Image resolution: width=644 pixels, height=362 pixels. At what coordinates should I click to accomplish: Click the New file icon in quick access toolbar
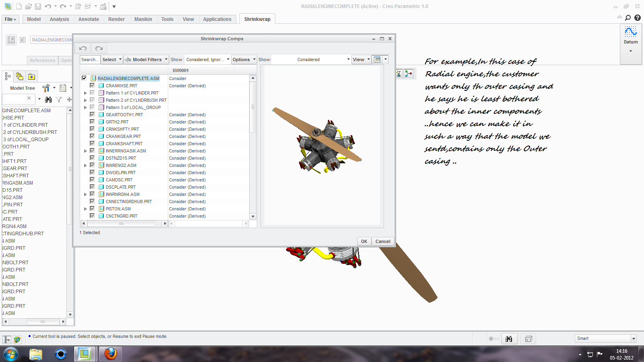click(19, 6)
